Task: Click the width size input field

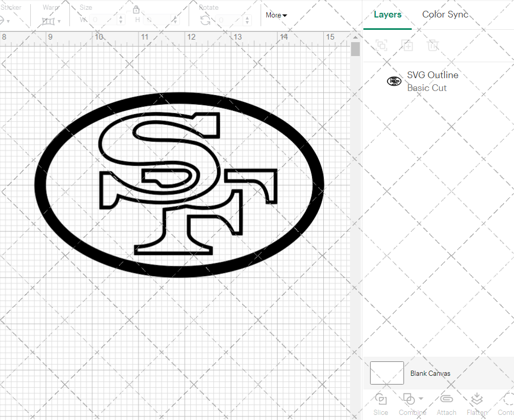Action: pyautogui.click(x=103, y=20)
